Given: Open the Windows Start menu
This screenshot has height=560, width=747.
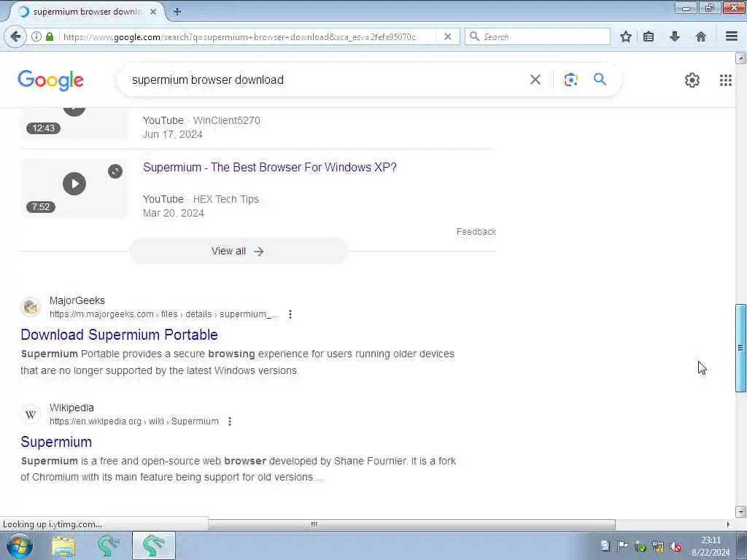Looking at the screenshot, I should coord(20,545).
